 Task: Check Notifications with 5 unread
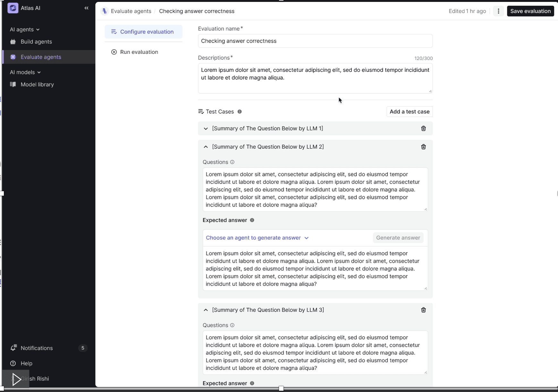tap(36, 348)
